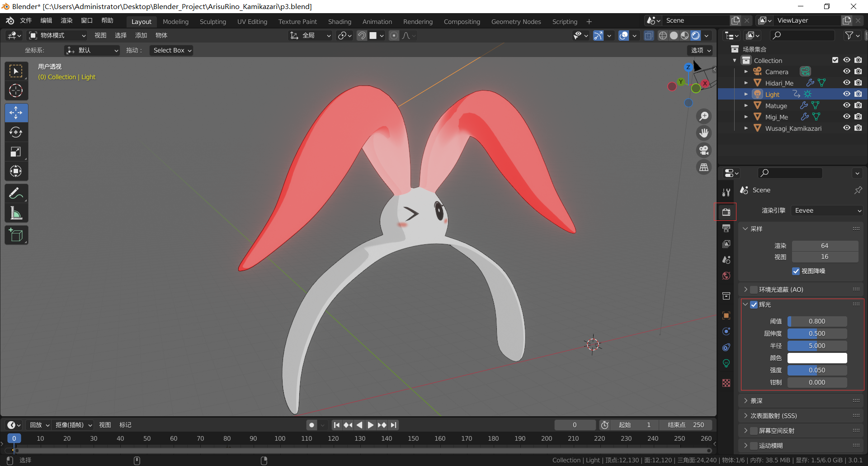The image size is (868, 466).
Task: Disable rendering for Wusagi_Kamikazari camera icon
Action: (858, 128)
